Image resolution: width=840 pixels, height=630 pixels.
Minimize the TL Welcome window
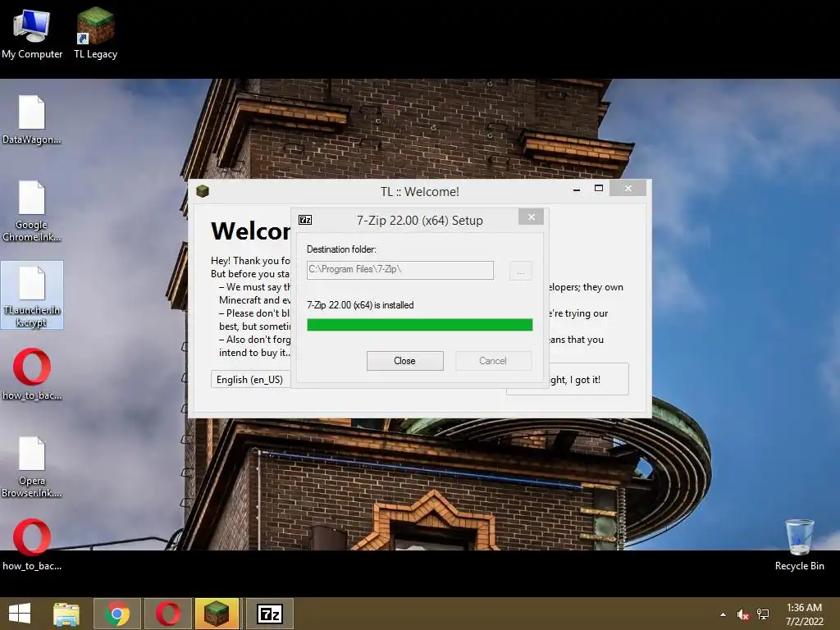coord(577,189)
